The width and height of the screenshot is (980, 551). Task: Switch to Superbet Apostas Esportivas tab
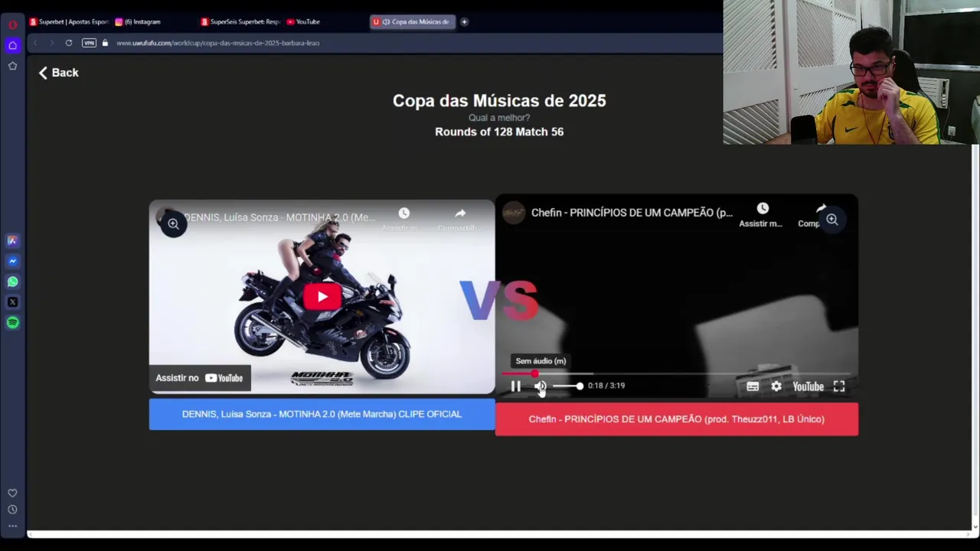(x=69, y=21)
